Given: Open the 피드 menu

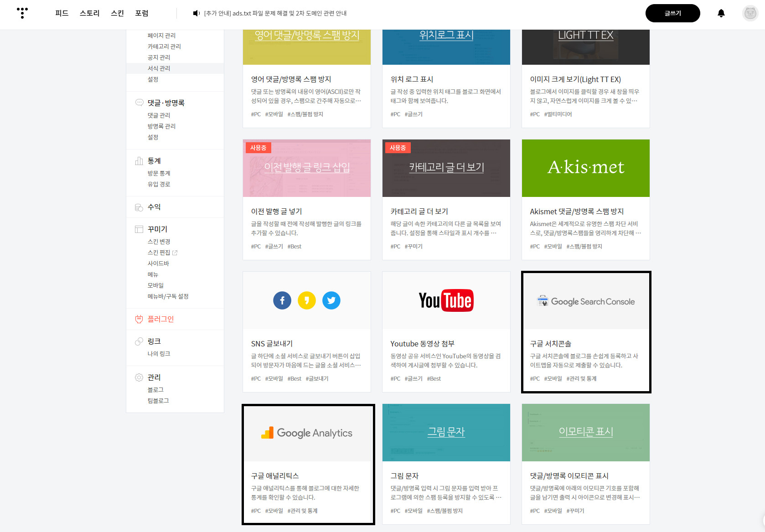Looking at the screenshot, I should [62, 13].
